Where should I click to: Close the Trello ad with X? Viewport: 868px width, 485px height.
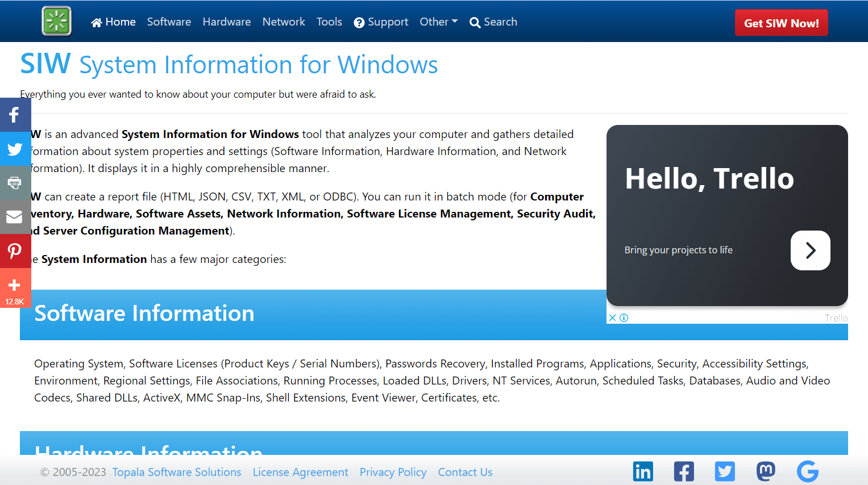pos(612,318)
